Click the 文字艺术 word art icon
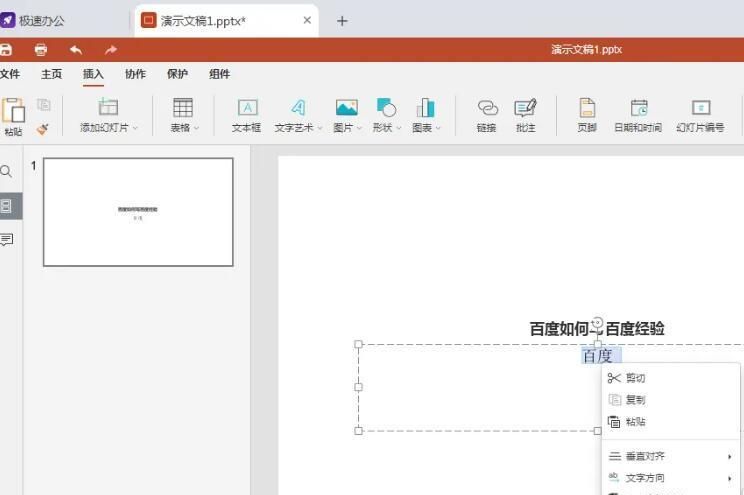Screen dimensions: 744x495 [298, 108]
